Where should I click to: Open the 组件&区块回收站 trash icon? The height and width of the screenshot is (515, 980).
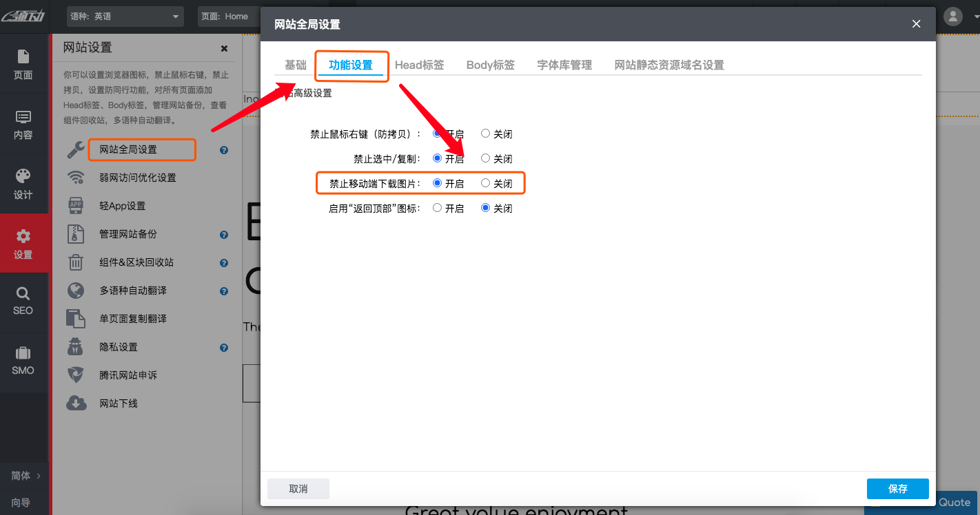tap(76, 262)
